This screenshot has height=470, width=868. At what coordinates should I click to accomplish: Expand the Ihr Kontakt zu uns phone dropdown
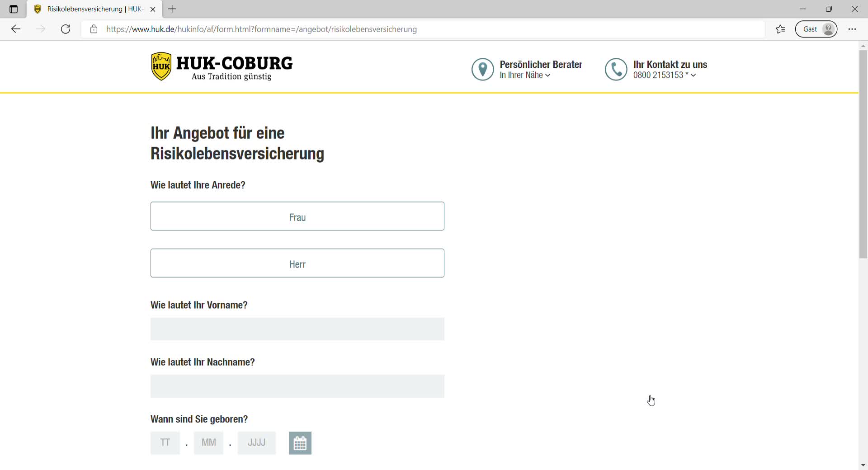tap(665, 75)
